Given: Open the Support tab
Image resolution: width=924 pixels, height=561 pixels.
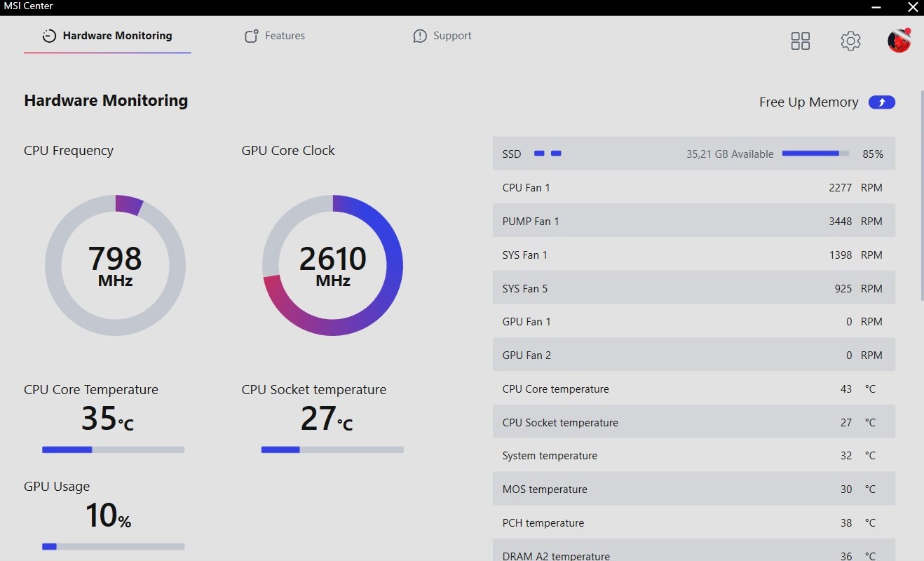Looking at the screenshot, I should (442, 36).
